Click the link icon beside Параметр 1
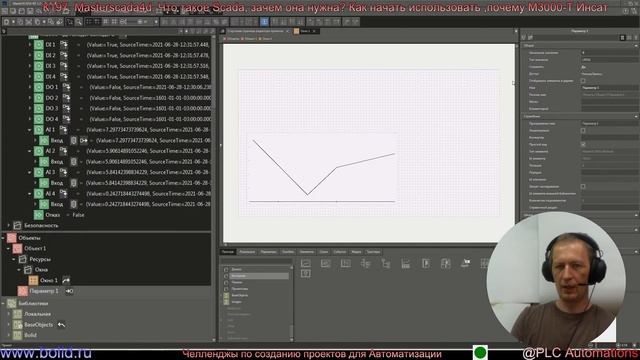 click(69, 291)
